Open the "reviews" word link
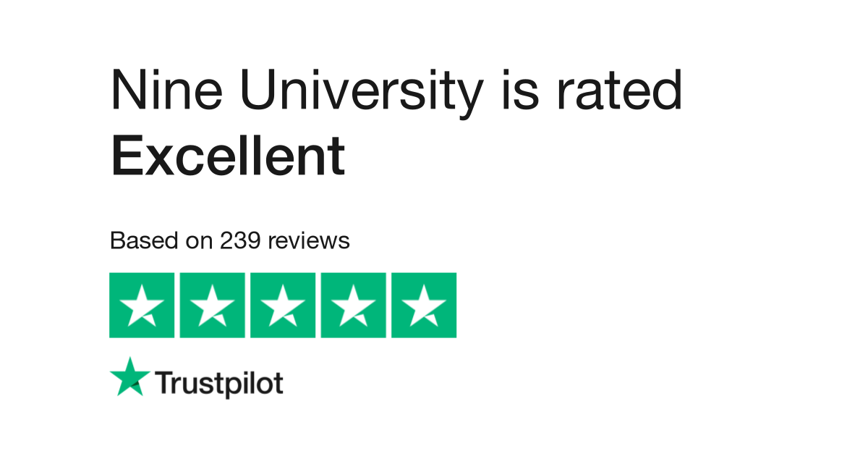This screenshot has width=868, height=454. pos(309,240)
